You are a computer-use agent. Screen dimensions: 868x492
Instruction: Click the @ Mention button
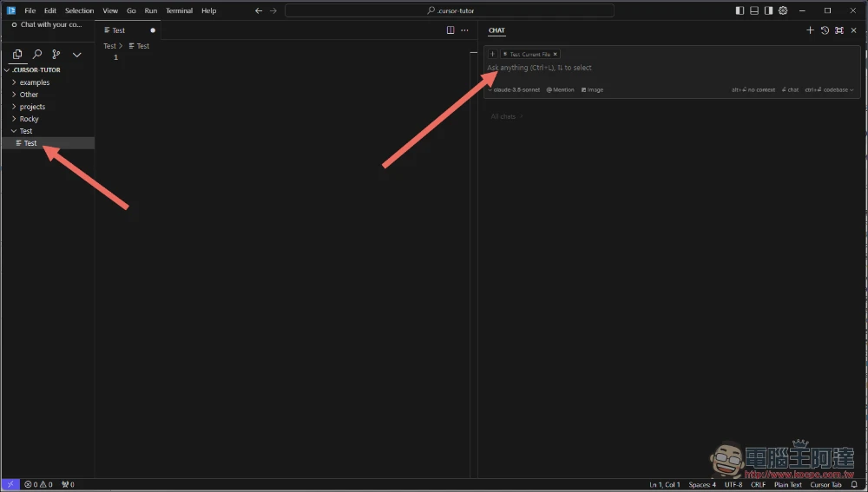[560, 89]
